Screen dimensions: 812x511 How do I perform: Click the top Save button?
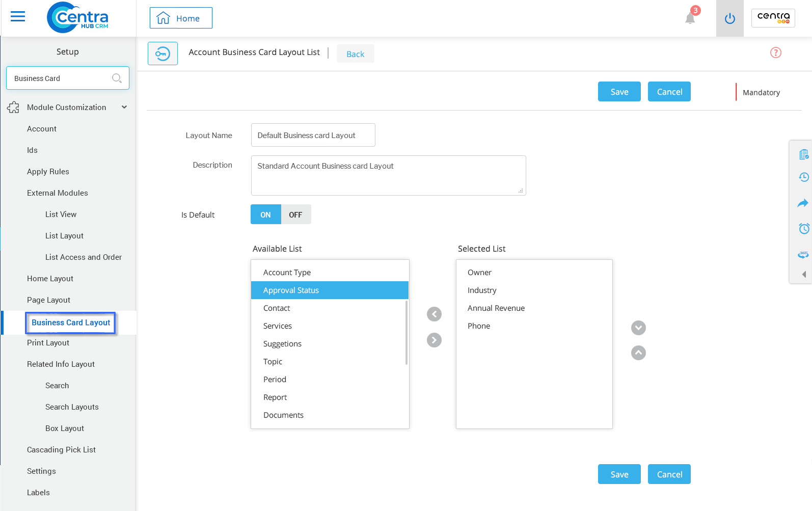[619, 92]
